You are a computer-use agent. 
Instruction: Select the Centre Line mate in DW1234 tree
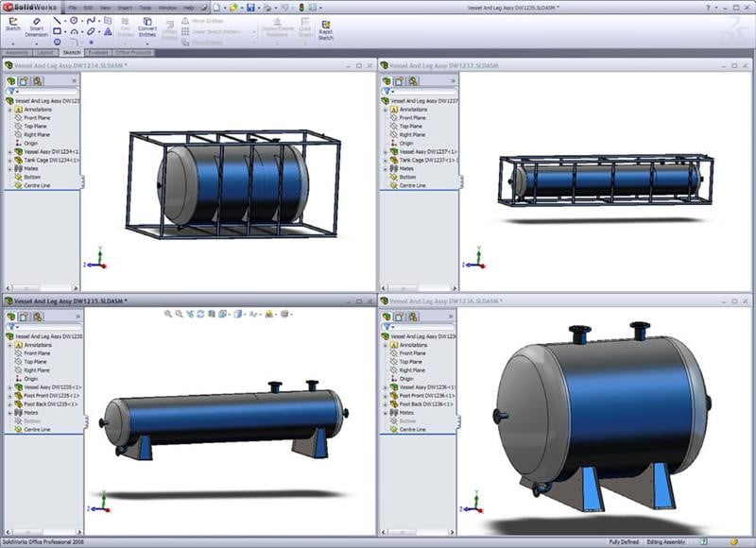(x=37, y=184)
